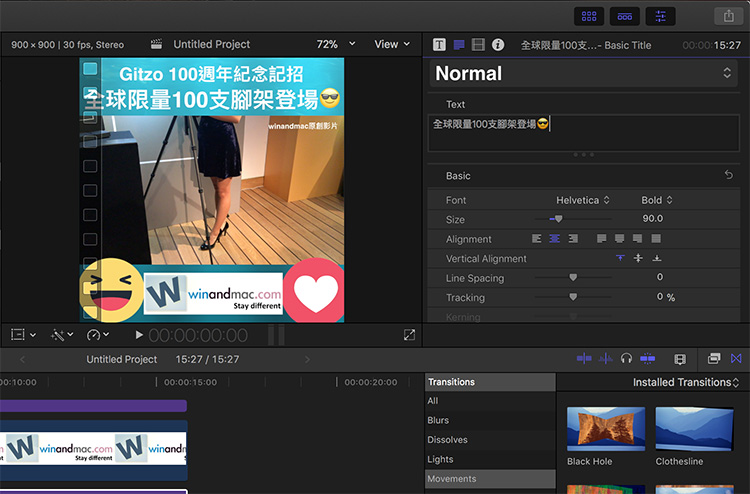Screen dimensions: 750x494
Task: Toggle the timeline panel visibility
Action: click(x=624, y=16)
